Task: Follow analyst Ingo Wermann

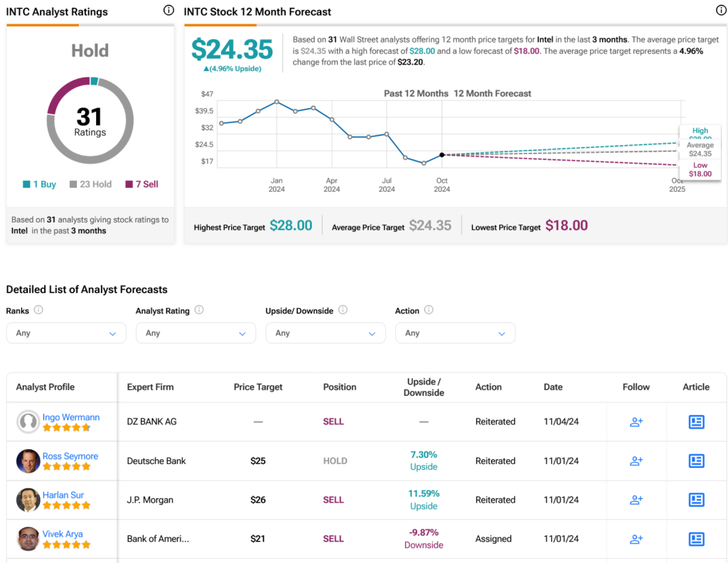Action: pos(636,422)
